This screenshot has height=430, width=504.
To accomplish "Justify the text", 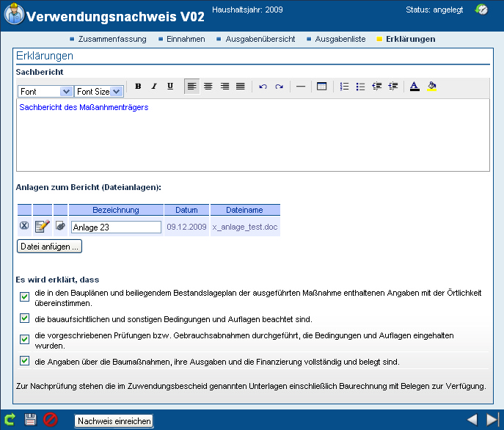I will tap(241, 86).
